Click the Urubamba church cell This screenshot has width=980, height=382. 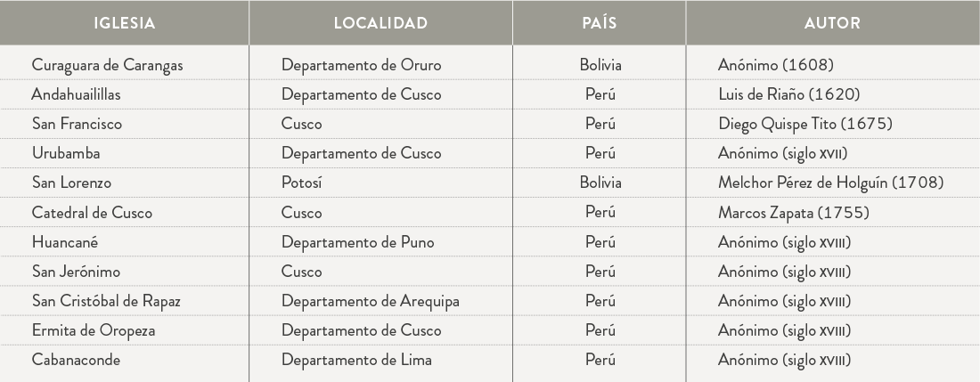(x=66, y=153)
